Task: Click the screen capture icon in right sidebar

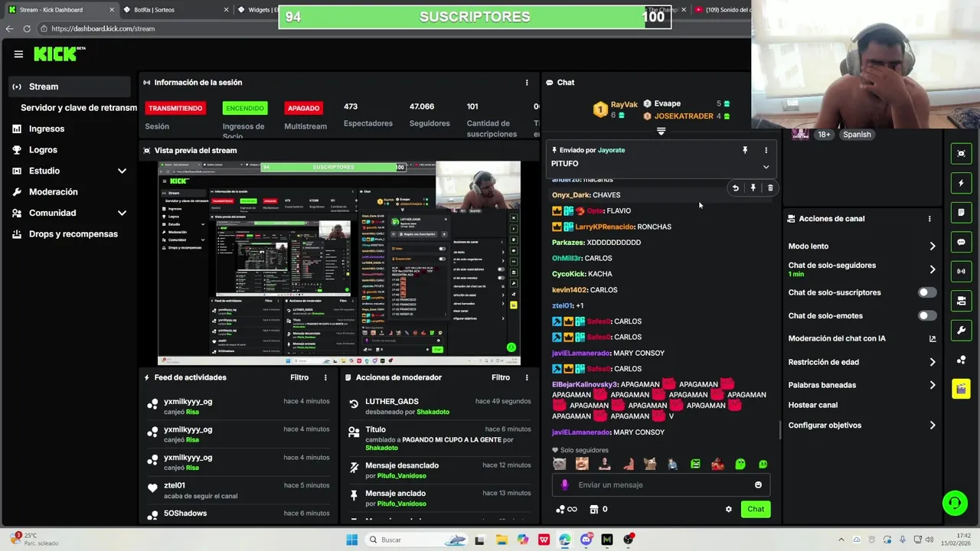Action: (961, 154)
